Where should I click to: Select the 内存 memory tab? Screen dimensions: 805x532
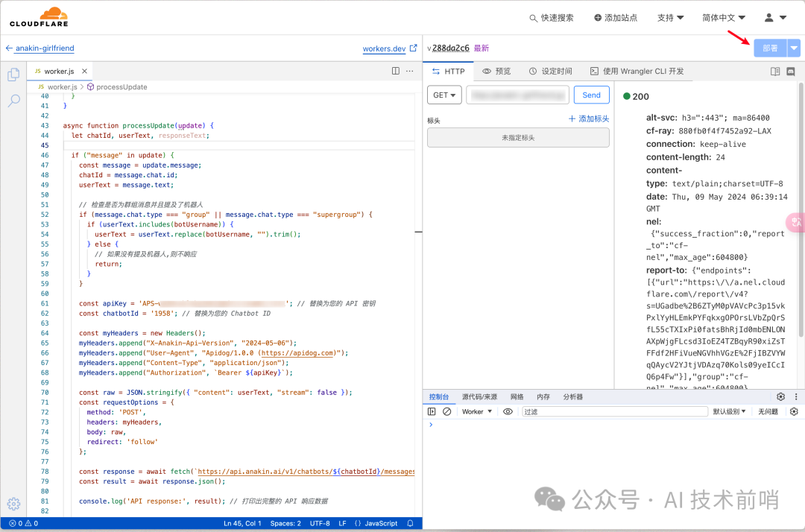click(x=543, y=396)
